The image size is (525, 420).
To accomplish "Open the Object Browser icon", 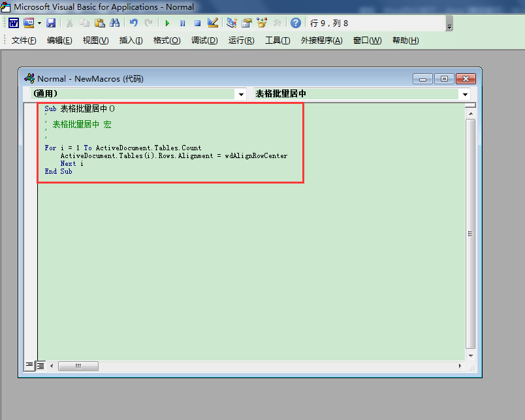I will tap(262, 23).
